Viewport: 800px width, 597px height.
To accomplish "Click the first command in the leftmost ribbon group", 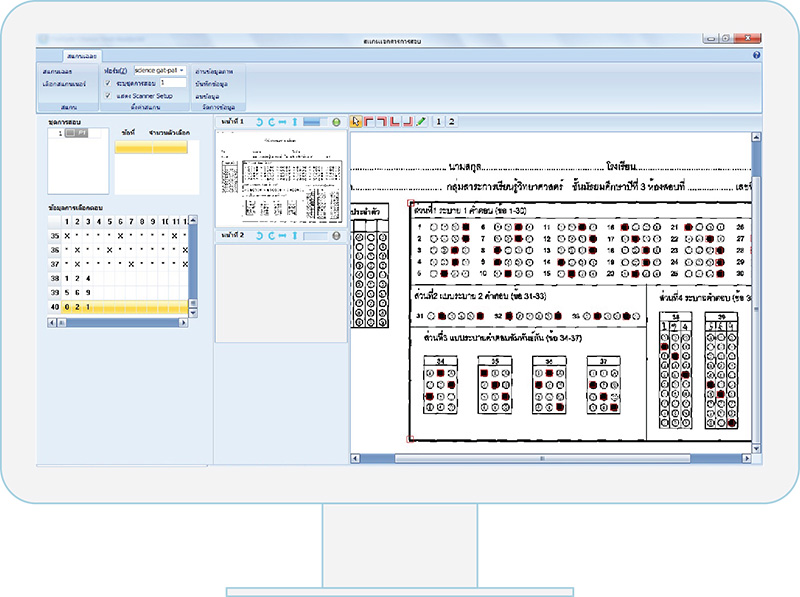I will pos(57,72).
